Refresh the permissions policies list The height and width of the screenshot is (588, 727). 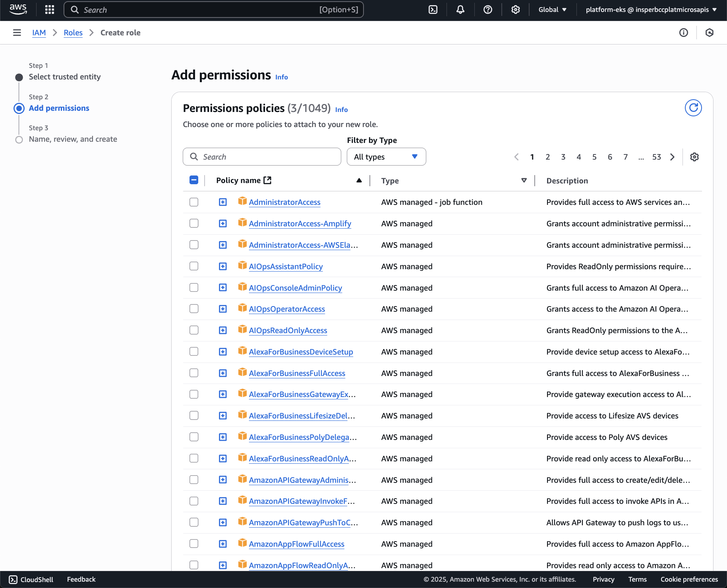pyautogui.click(x=693, y=108)
